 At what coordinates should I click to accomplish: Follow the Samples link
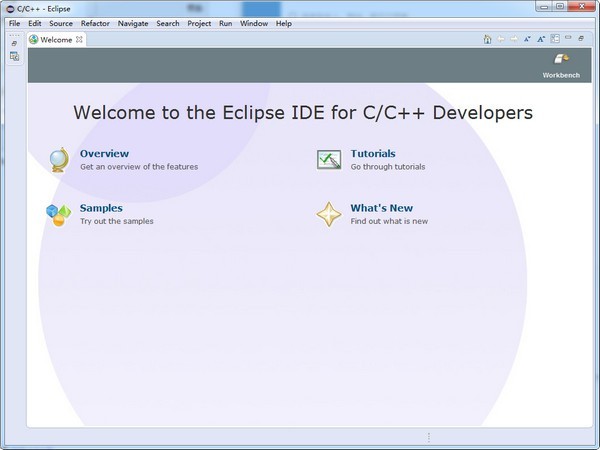(x=101, y=208)
